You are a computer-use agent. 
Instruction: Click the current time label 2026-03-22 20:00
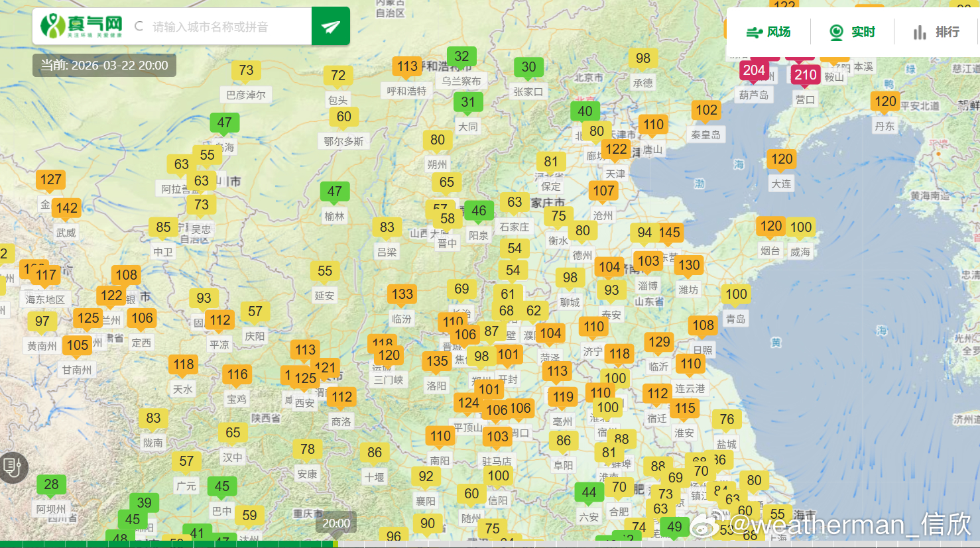104,65
